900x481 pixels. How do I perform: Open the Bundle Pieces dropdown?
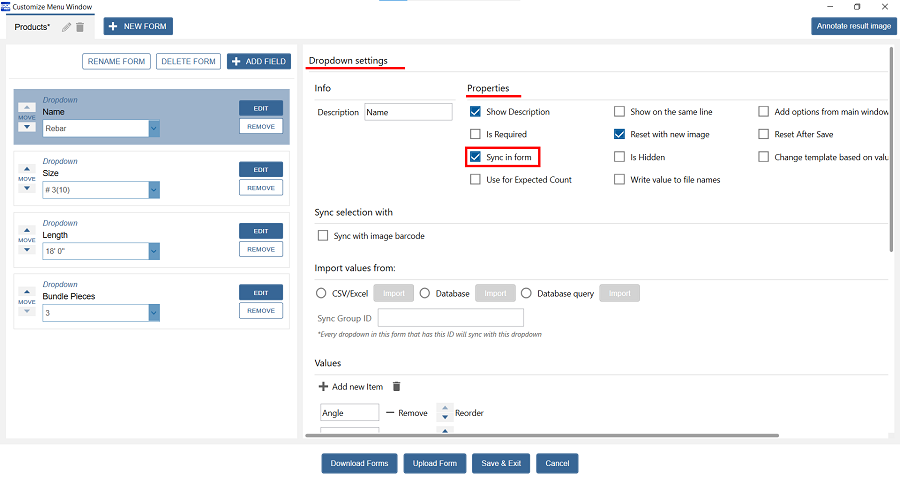click(x=154, y=313)
